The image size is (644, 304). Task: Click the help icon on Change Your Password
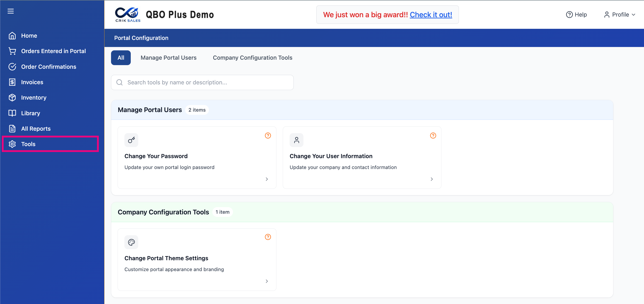268,136
